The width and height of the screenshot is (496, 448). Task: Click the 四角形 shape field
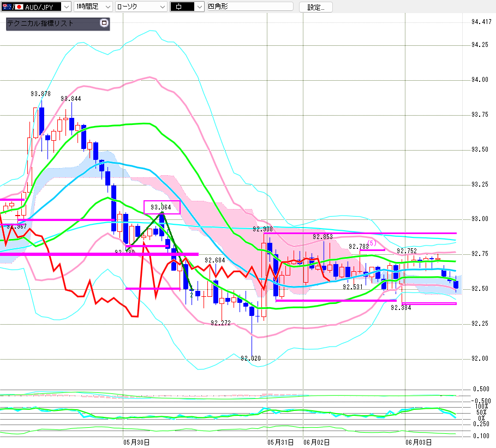[x=250, y=7]
